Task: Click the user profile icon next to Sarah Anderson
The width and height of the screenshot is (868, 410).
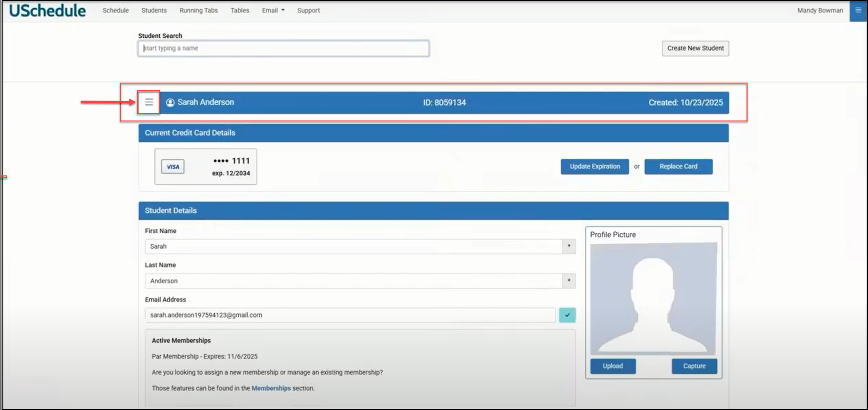Action: point(170,102)
